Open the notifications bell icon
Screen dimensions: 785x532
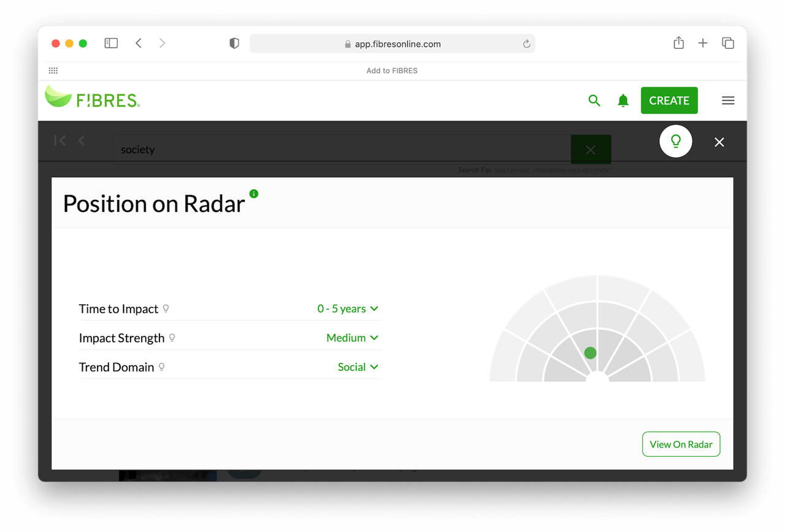click(623, 101)
